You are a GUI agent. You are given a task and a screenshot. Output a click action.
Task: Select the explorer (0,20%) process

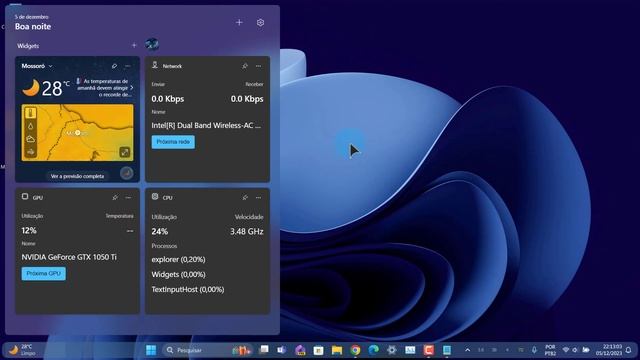(178, 260)
